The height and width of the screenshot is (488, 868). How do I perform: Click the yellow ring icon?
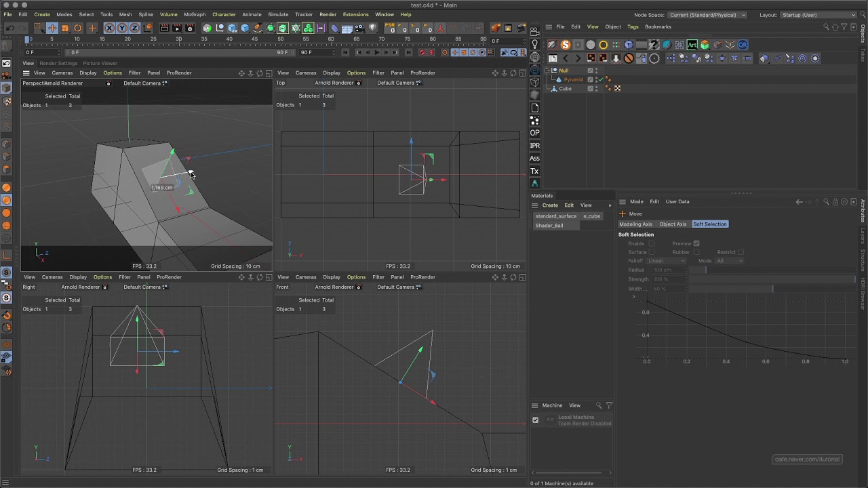pyautogui.click(x=603, y=45)
